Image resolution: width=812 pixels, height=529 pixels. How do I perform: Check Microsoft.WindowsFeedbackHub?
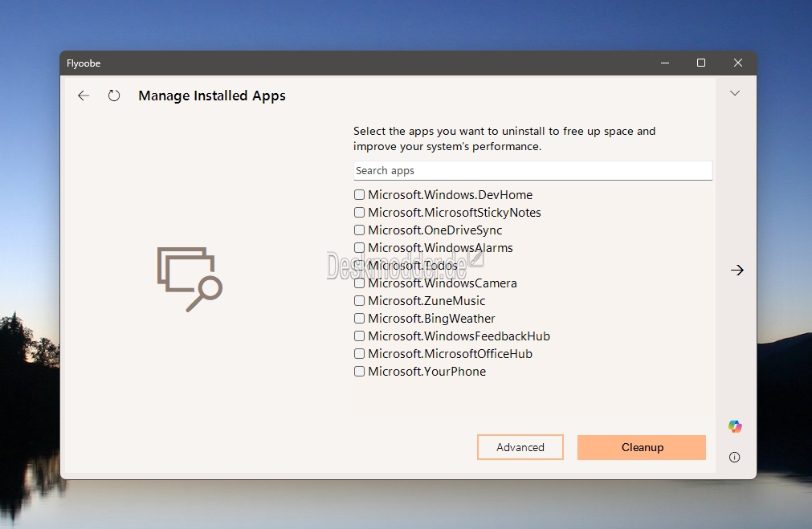point(359,336)
